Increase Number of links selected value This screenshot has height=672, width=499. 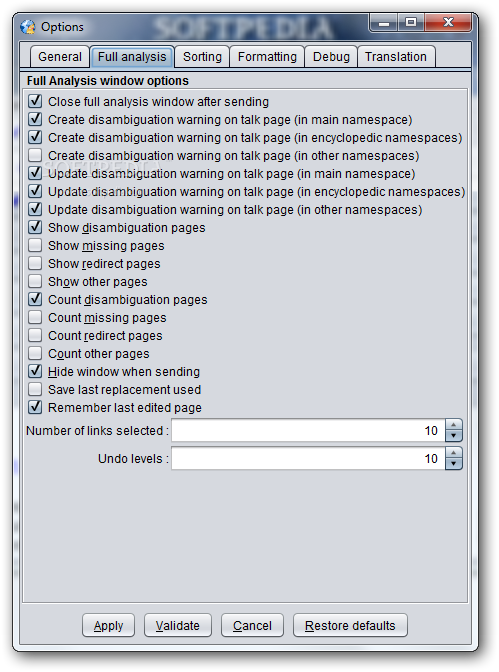454,425
